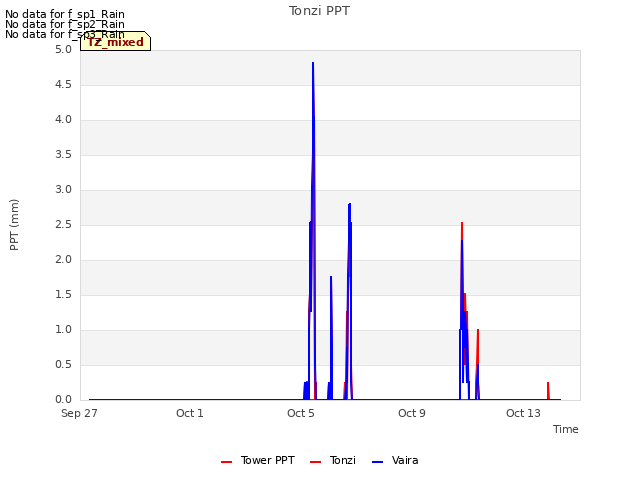The width and height of the screenshot is (640, 480).
Task: Toggle the Tonzi legend series
Action: click(x=333, y=460)
